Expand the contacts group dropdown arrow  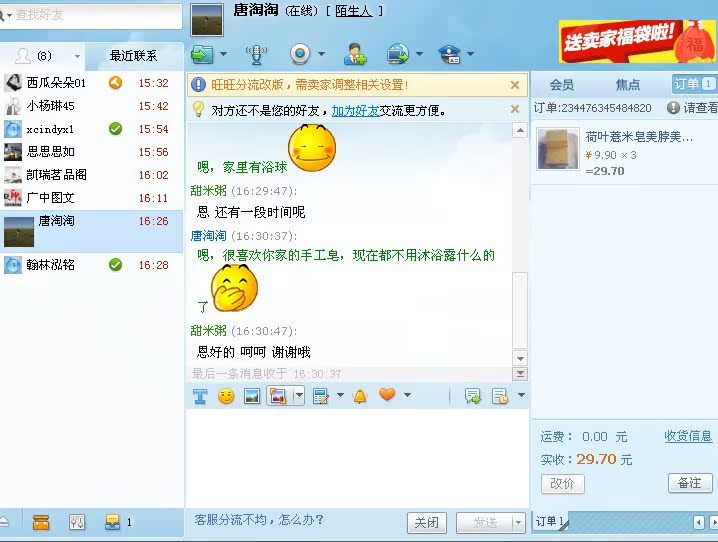[77, 56]
